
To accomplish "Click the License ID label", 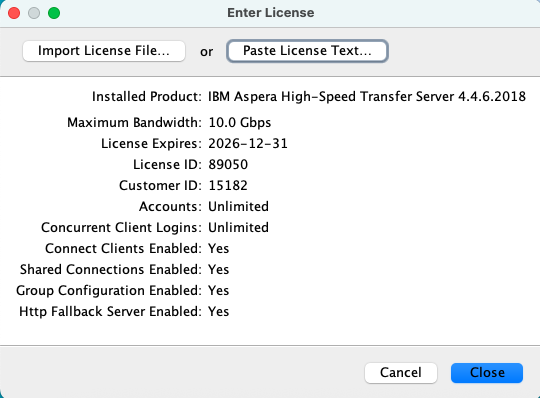I will [167, 165].
